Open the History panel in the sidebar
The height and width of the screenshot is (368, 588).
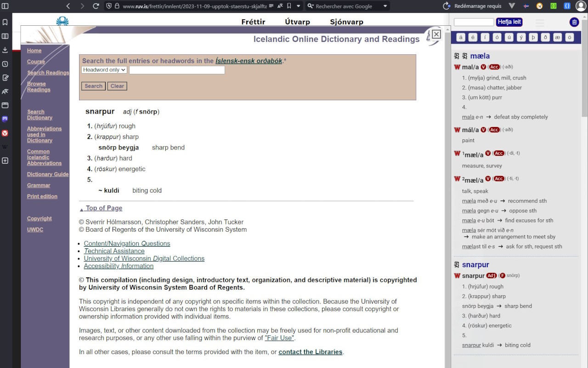coord(5,64)
